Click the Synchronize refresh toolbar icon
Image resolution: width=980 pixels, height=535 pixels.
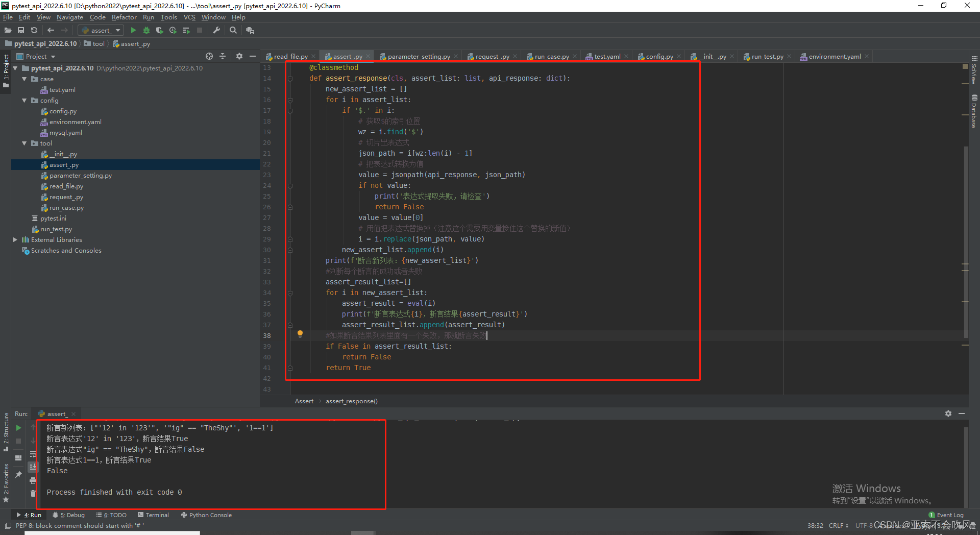click(34, 30)
